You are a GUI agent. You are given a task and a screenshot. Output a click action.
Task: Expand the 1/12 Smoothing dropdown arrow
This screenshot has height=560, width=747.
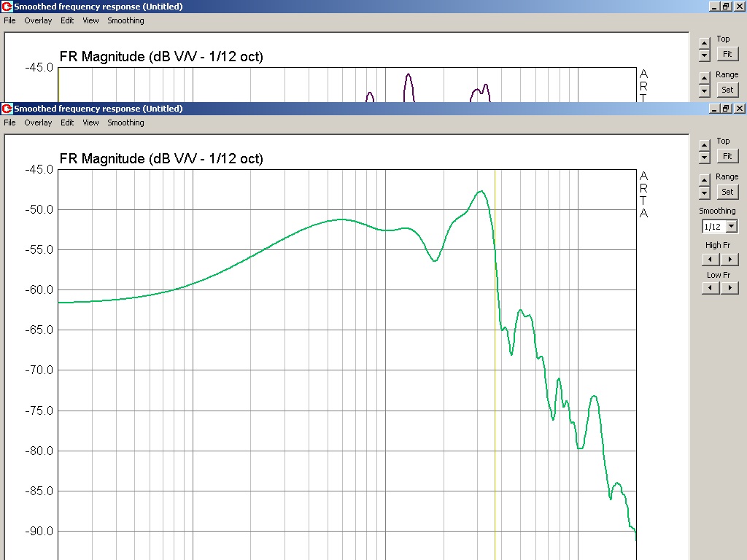click(731, 227)
